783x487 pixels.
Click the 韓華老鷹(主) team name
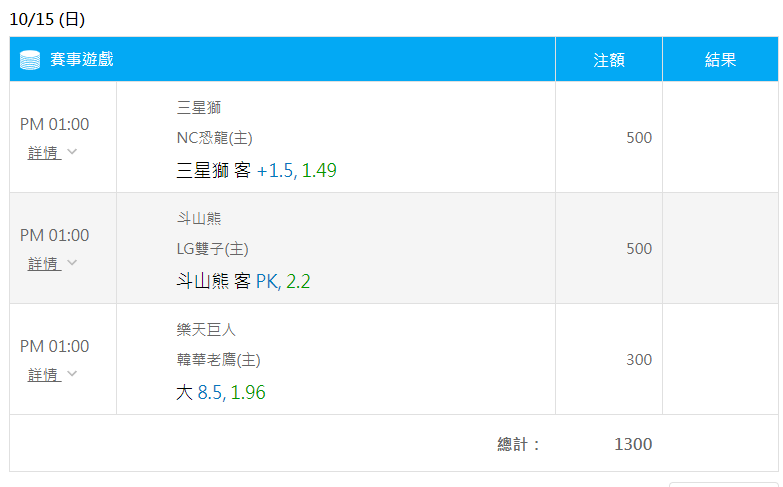pos(218,359)
